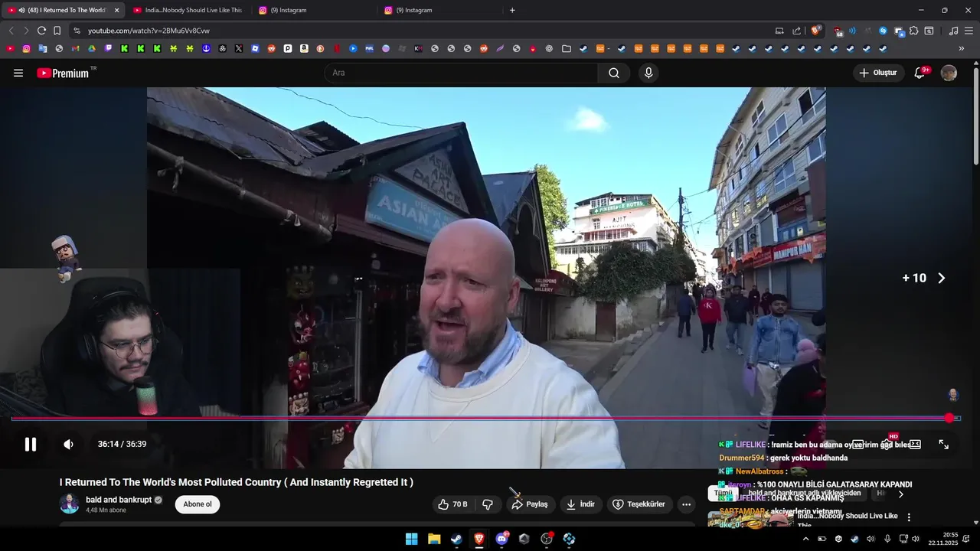Open Amazon bookmark in bookmarks bar
The height and width of the screenshot is (551, 980).
point(304,48)
